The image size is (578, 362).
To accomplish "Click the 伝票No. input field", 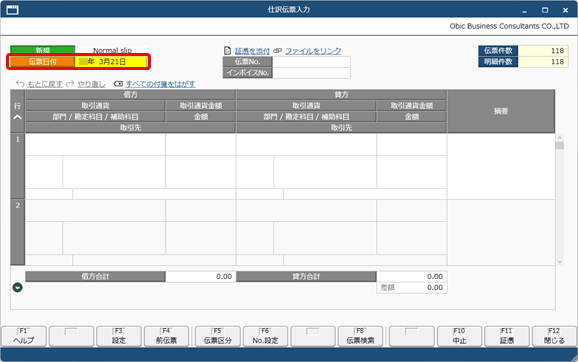I will click(311, 62).
